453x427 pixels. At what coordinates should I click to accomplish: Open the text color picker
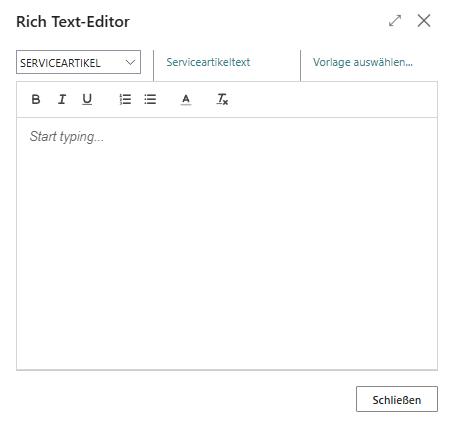(186, 99)
